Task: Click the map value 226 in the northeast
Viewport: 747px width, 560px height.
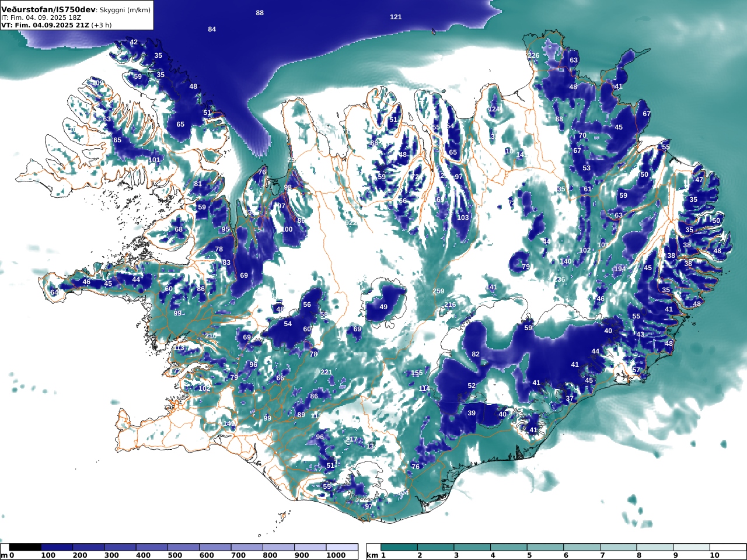Action: [x=533, y=55]
